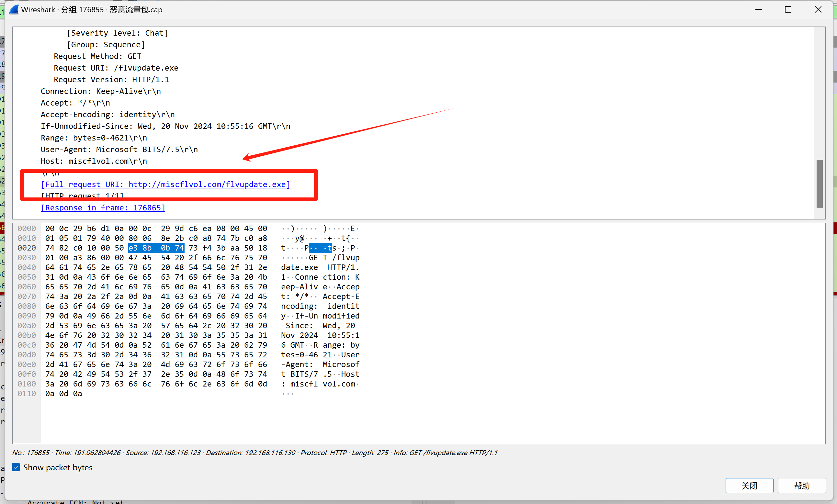Select the Range: bytes=0-4621 line

pyautogui.click(x=94, y=138)
